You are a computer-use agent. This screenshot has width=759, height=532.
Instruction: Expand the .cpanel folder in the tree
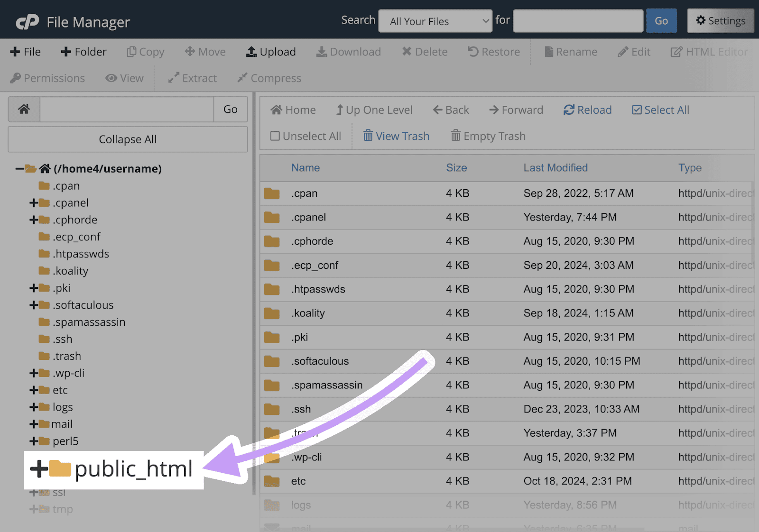tap(33, 202)
